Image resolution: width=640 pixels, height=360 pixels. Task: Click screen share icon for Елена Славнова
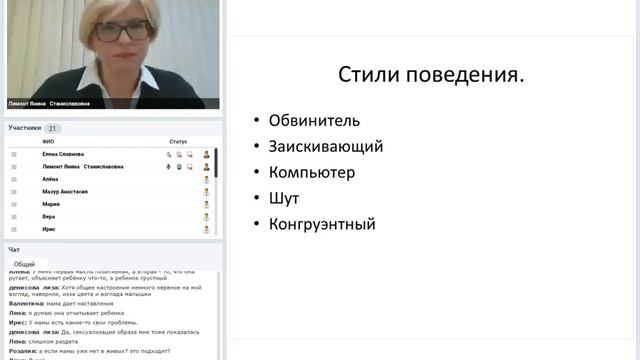pyautogui.click(x=190, y=155)
